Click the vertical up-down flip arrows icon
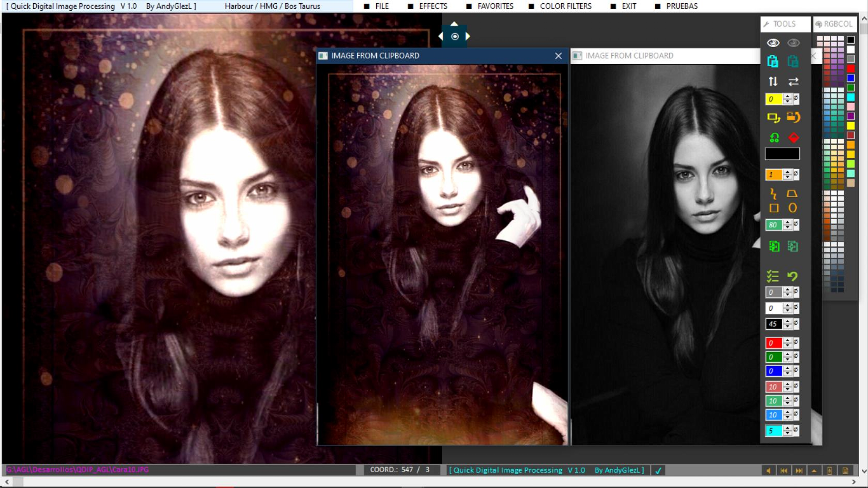The width and height of the screenshot is (868, 488). pos(773,81)
